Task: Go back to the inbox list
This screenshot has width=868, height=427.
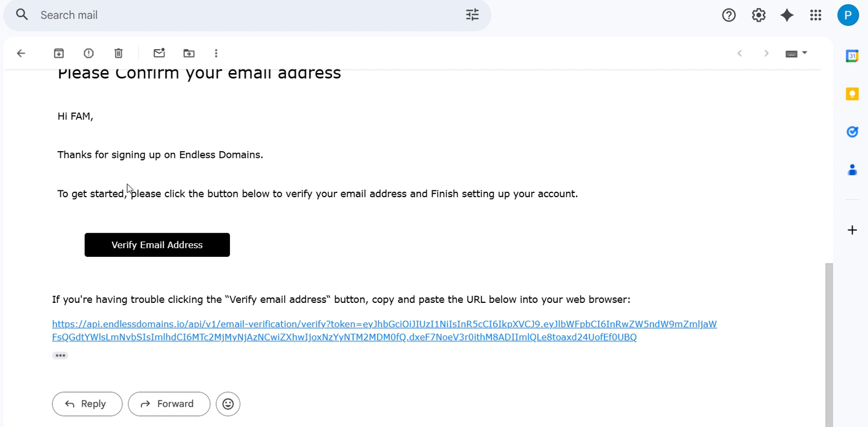Action: point(21,53)
